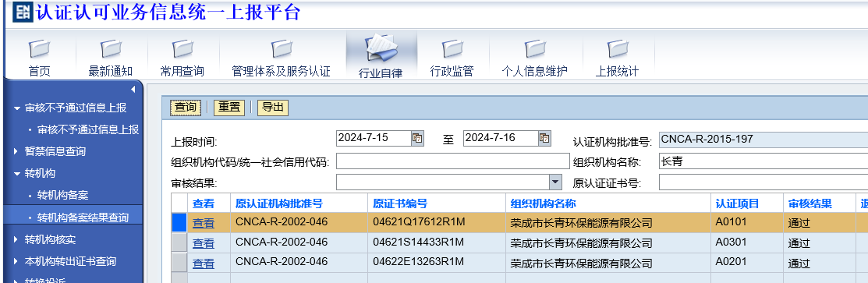Screen dimensions: 868x283
Task: Click the 上报时间 end date field
Action: pyautogui.click(x=501, y=139)
